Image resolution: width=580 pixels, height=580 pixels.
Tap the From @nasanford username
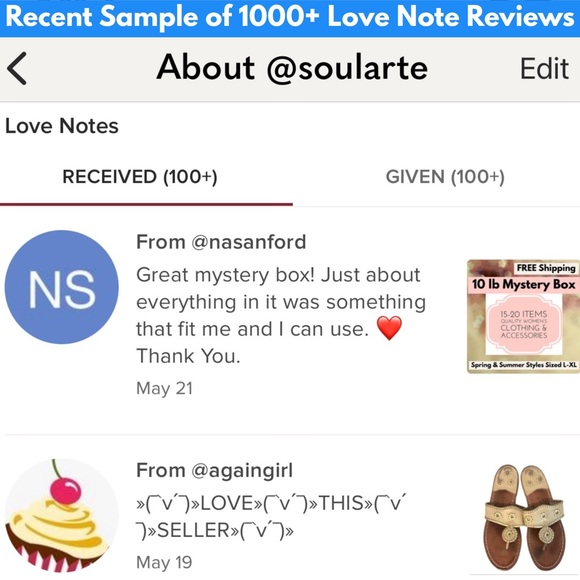click(221, 242)
